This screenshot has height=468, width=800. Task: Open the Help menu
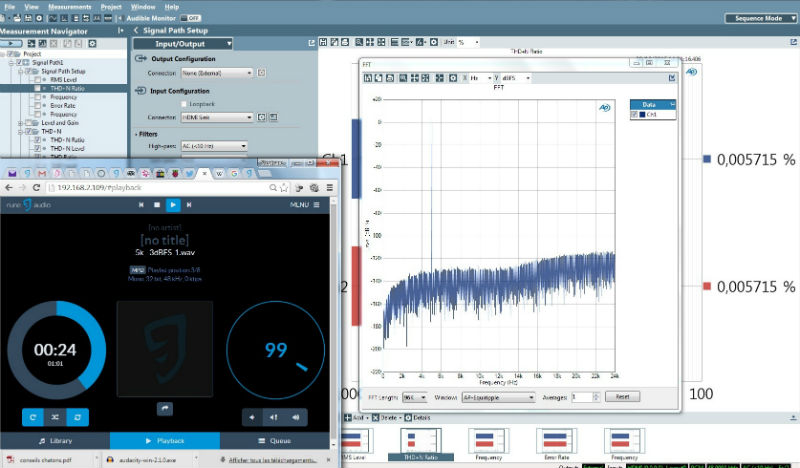(171, 7)
